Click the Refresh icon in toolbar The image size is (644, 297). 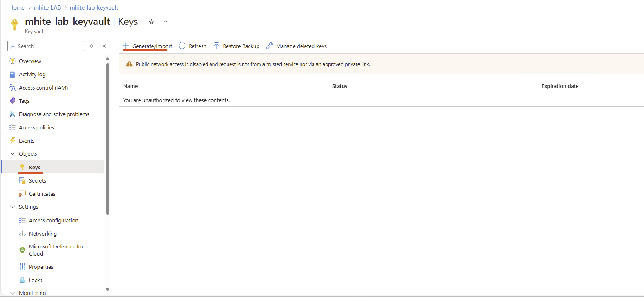(182, 46)
